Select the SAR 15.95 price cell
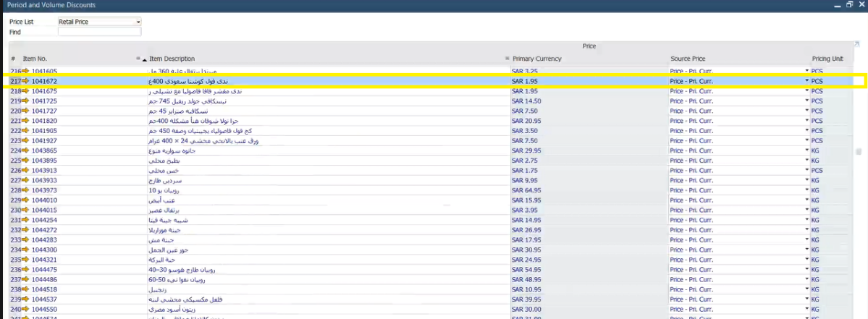The image size is (868, 319). pyautogui.click(x=589, y=200)
